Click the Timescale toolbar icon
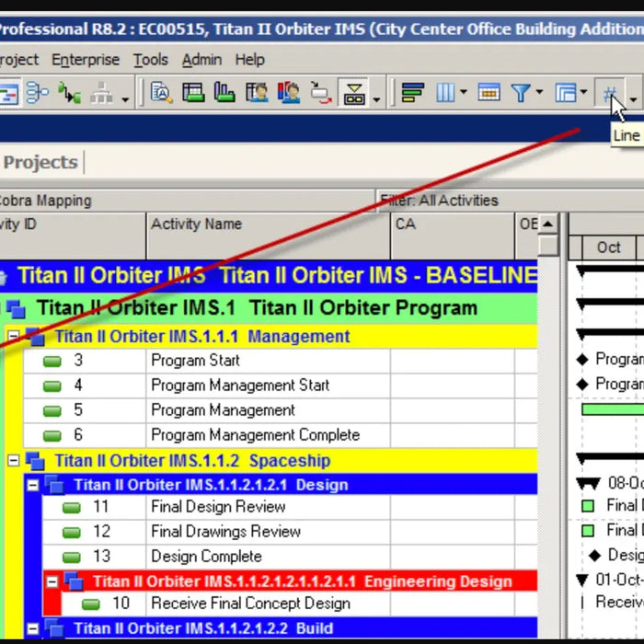The width and height of the screenshot is (644, 644). pos(489,92)
